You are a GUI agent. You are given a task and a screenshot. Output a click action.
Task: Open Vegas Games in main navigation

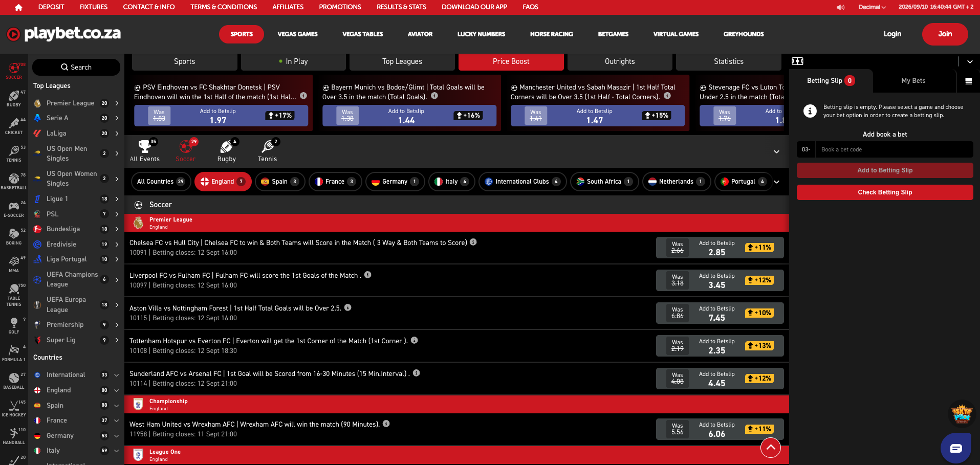pos(297,34)
